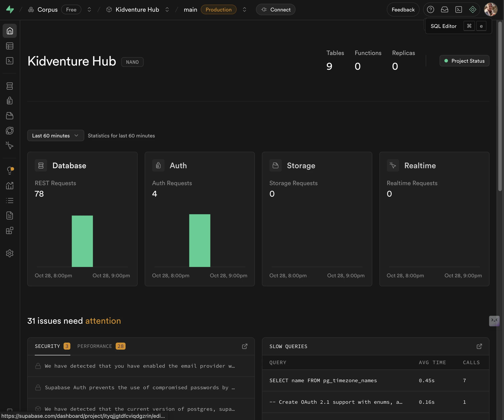Open the Last 60 minutes dropdown
The width and height of the screenshot is (504, 420).
pyautogui.click(x=55, y=136)
